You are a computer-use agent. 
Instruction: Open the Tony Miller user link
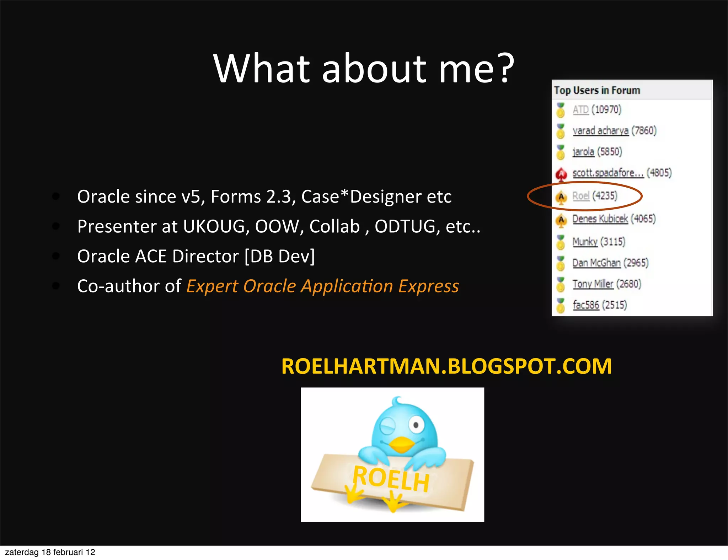click(593, 284)
